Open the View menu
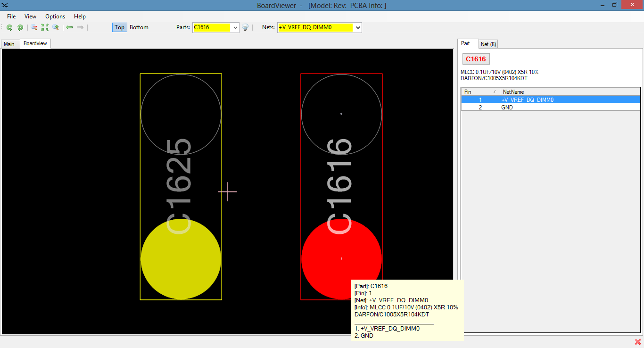644x348 pixels. point(30,17)
